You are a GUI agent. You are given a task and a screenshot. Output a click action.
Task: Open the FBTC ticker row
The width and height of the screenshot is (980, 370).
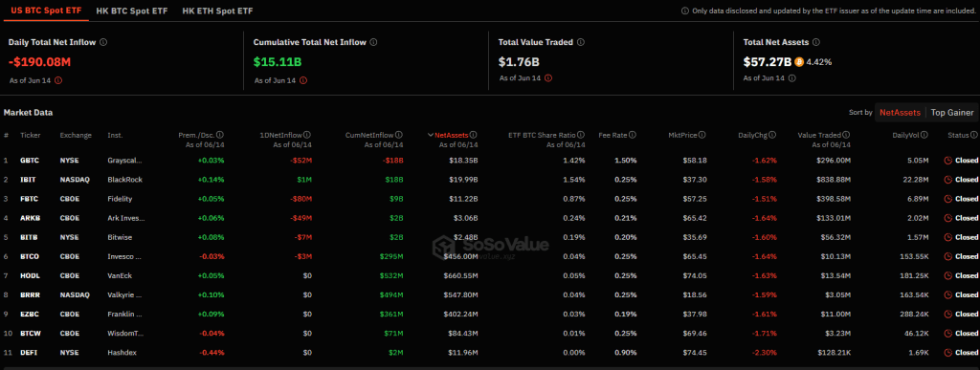490,199
